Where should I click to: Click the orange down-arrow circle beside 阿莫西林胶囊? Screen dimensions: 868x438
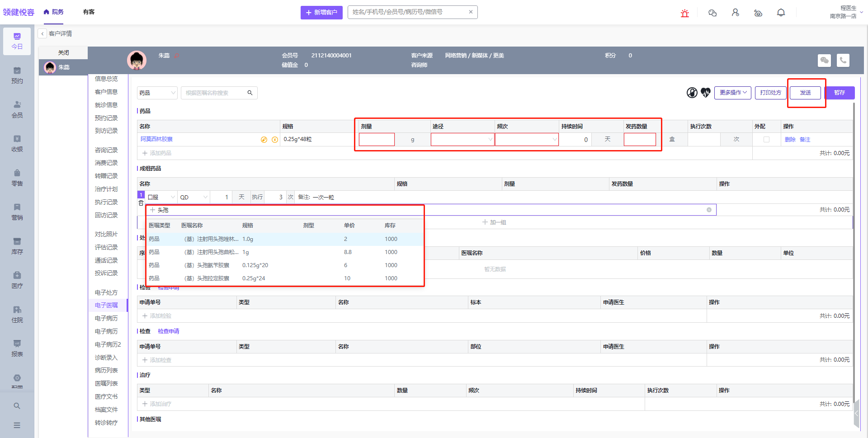tap(275, 140)
